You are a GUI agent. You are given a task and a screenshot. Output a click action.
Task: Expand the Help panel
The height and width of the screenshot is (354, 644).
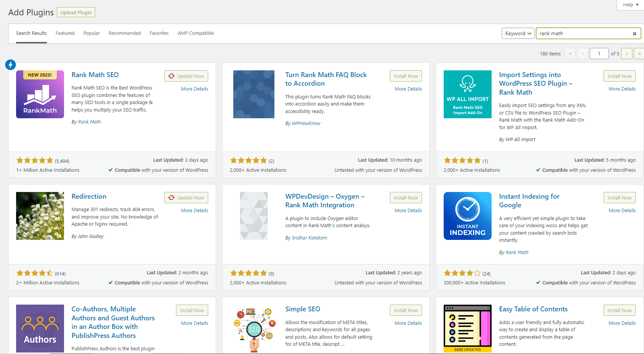click(631, 5)
